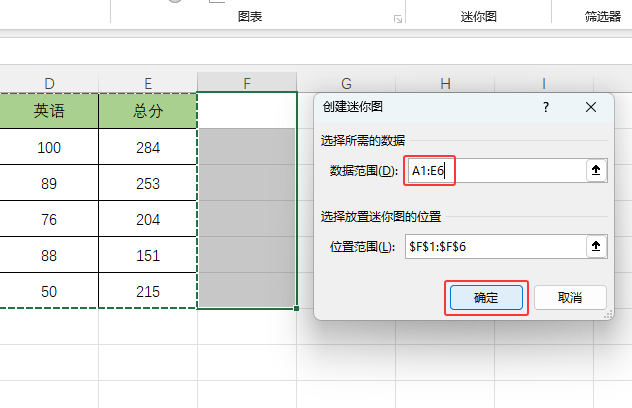Collapse the location range selector arrow

596,246
